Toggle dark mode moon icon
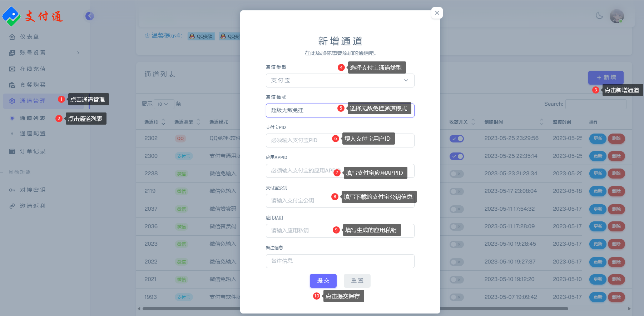The image size is (644, 316). [599, 16]
